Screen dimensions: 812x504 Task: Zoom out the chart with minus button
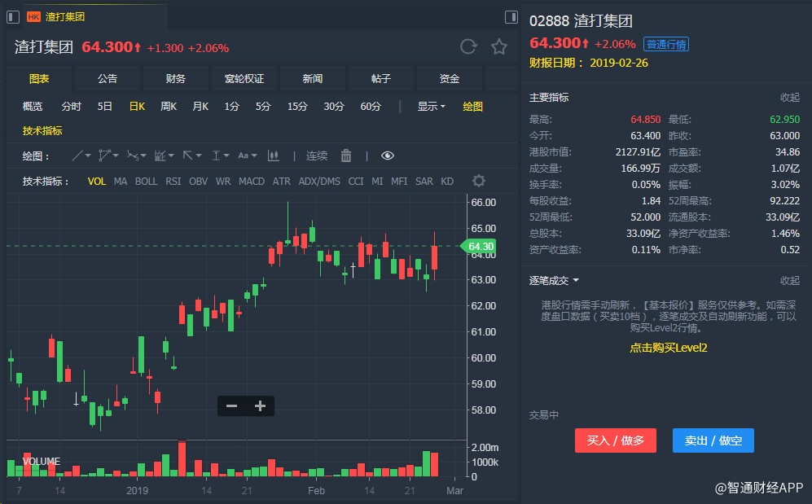[x=232, y=405]
